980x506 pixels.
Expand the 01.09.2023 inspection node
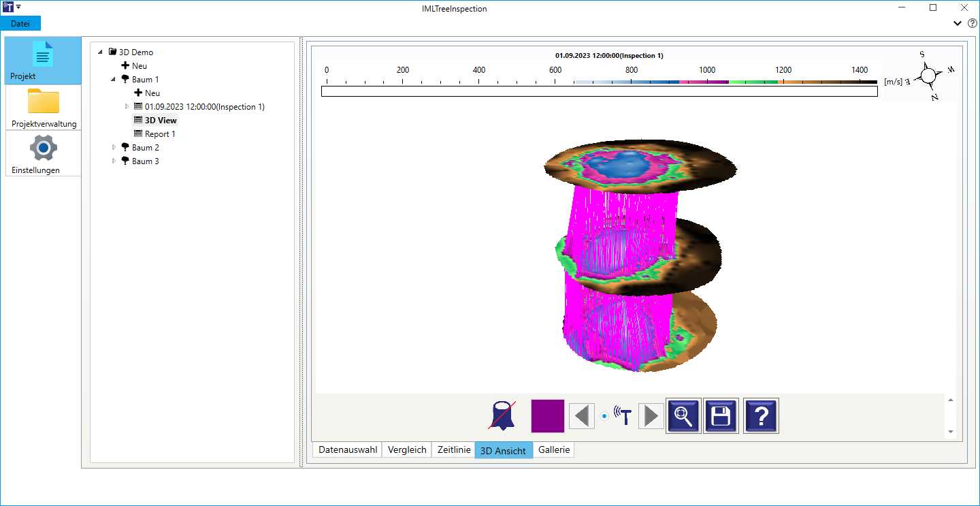point(127,106)
